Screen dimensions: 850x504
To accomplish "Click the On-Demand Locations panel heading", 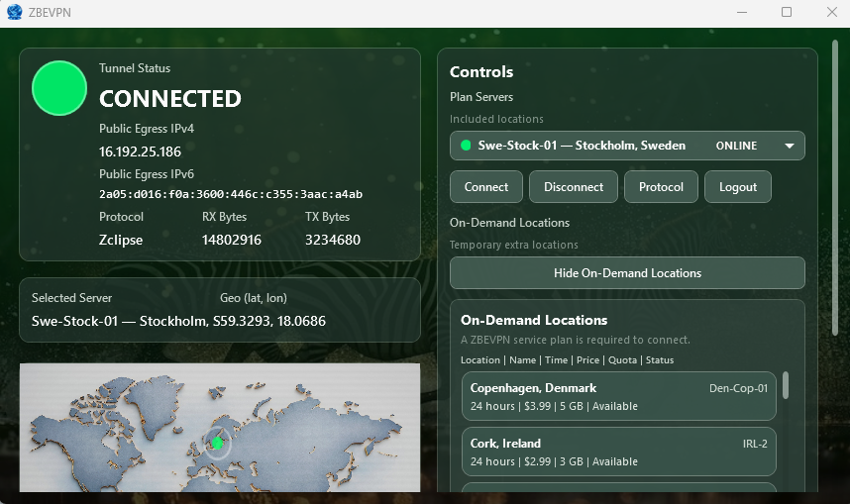I will (x=534, y=320).
